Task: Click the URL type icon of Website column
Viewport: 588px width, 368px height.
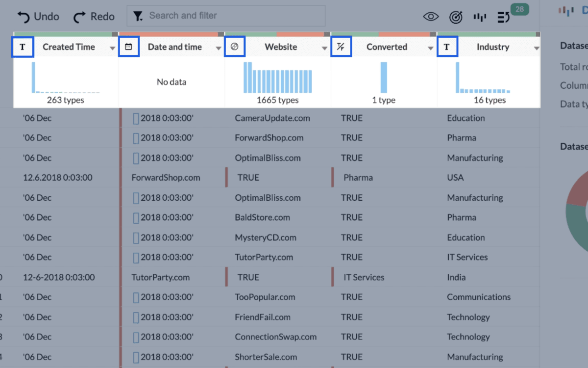Action: (235, 47)
